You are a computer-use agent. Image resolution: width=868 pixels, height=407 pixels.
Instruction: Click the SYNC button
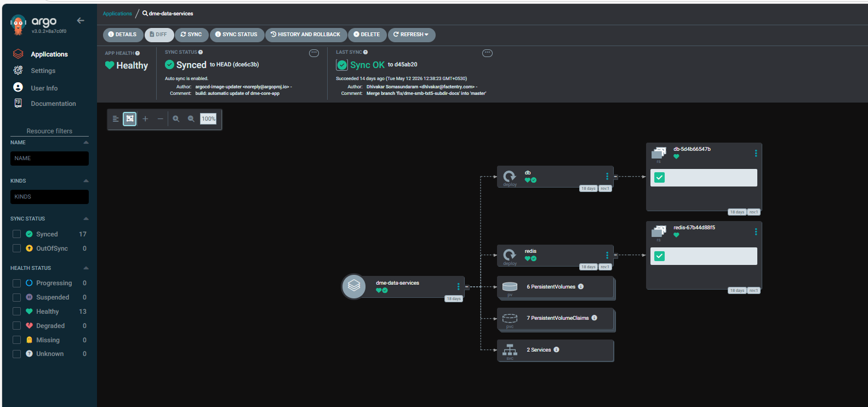(191, 35)
